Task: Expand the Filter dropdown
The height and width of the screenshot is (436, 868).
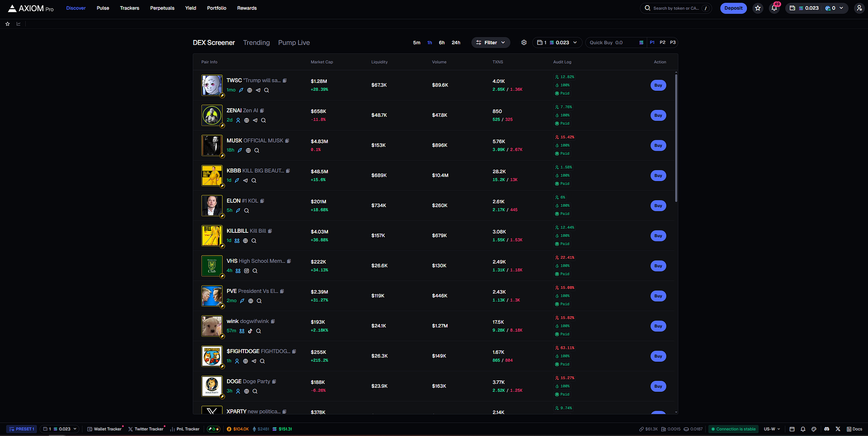Action: coord(491,43)
